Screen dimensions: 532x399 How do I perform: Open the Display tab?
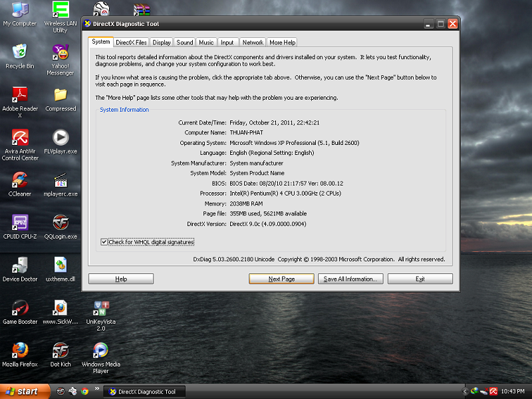click(x=162, y=43)
